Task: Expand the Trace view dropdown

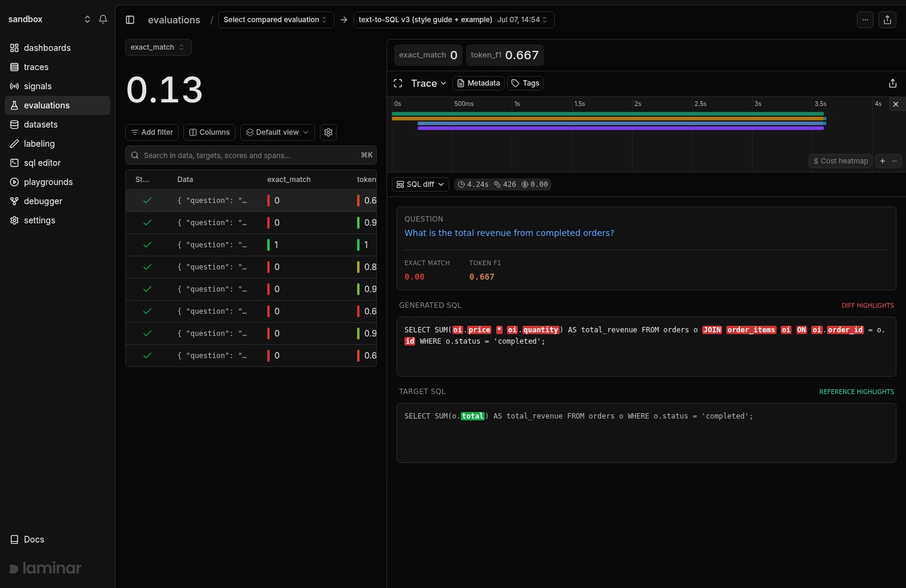Action: pyautogui.click(x=428, y=83)
